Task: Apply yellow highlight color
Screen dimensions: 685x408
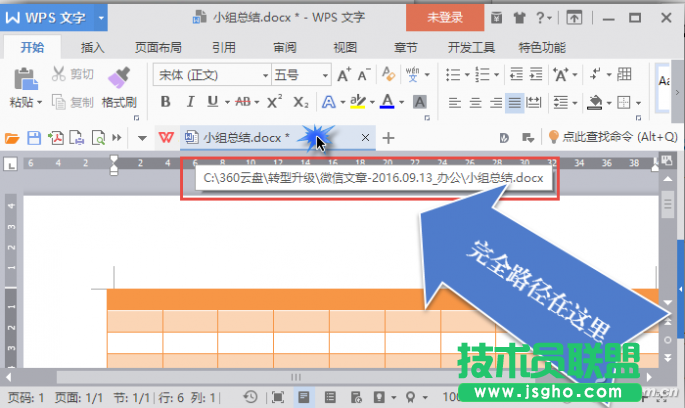Action: point(357,102)
